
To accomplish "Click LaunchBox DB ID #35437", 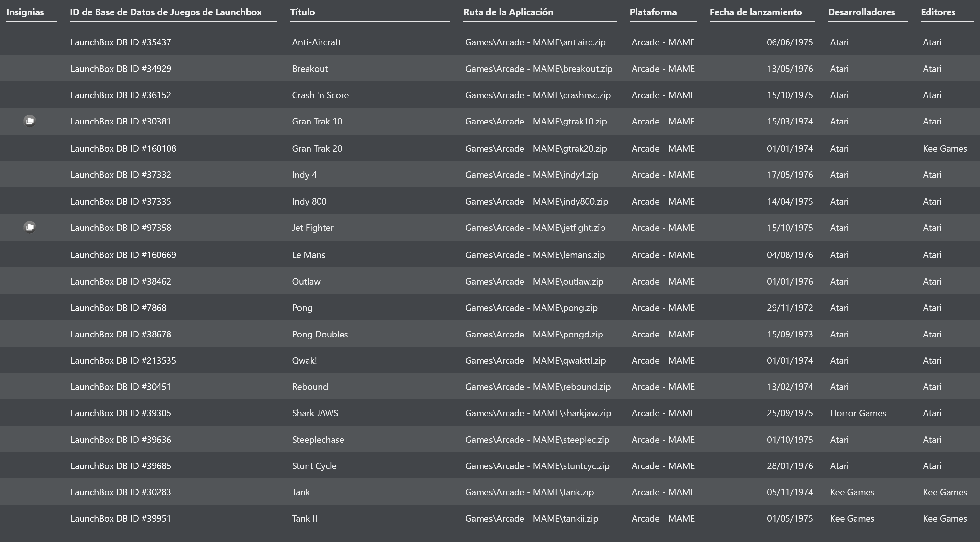I will click(121, 42).
